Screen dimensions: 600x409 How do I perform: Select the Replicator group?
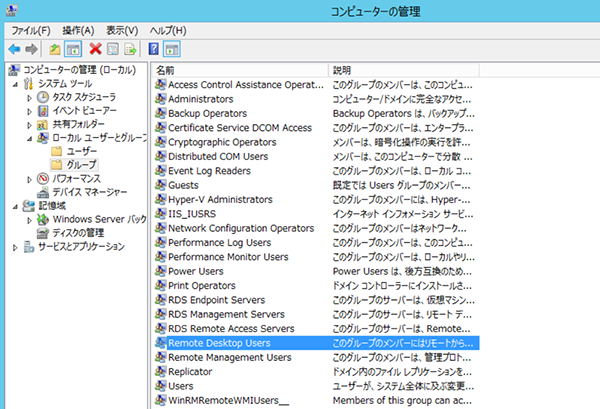pos(190,372)
